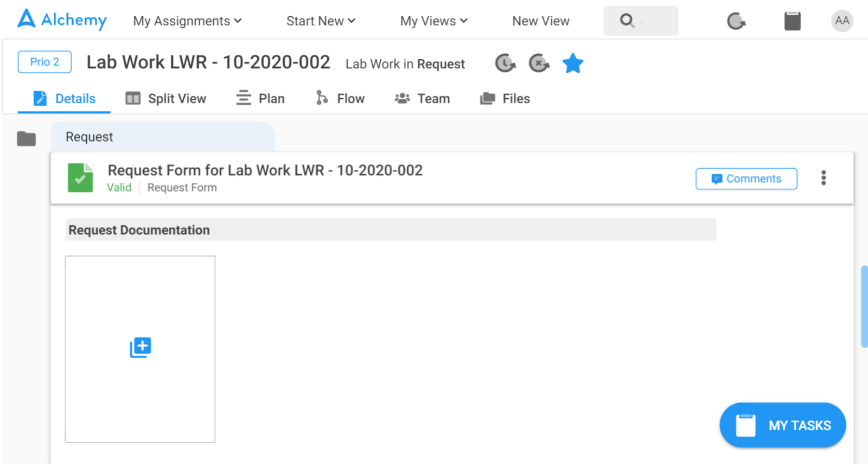Expand the Start New dropdown
The height and width of the screenshot is (464, 868).
click(321, 21)
